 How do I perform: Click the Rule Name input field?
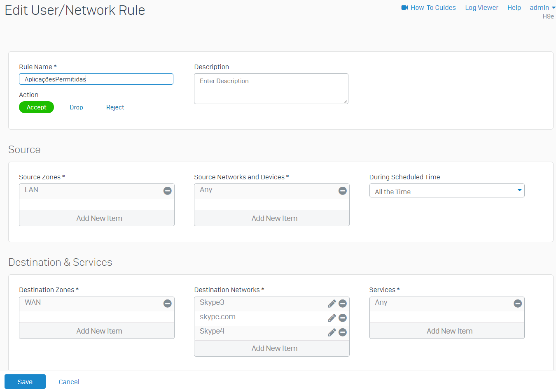click(x=96, y=79)
